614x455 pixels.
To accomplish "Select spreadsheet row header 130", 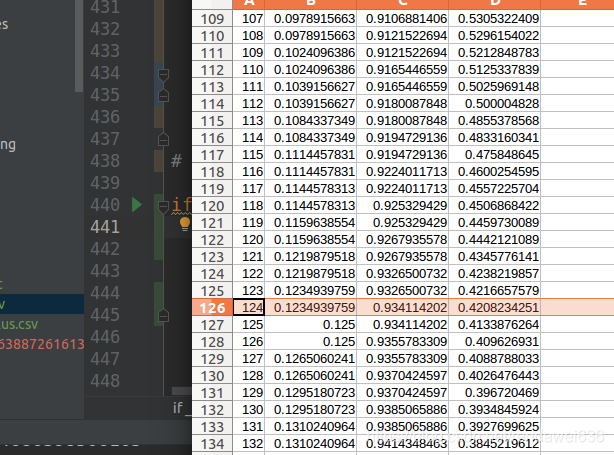I will pyautogui.click(x=212, y=376).
